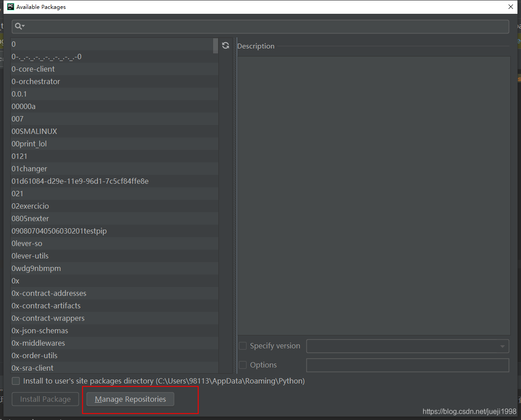Select package 0-orchestrator
Viewport: 521px width, 420px height.
pos(115,81)
